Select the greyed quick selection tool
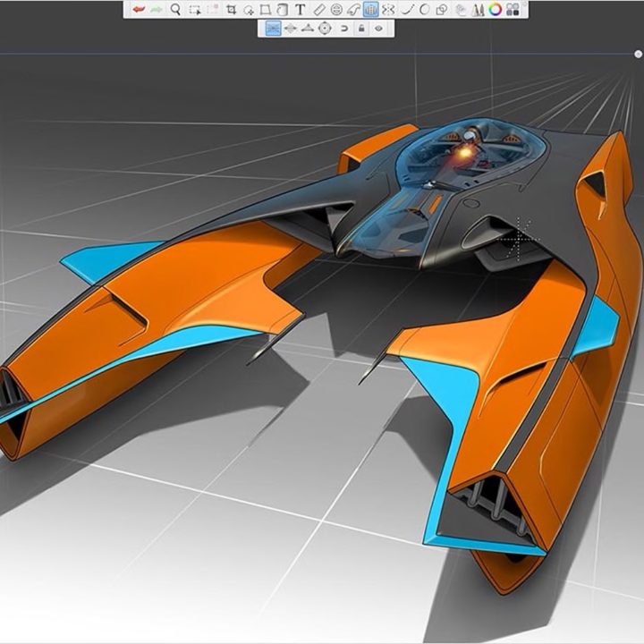 pyautogui.click(x=212, y=10)
